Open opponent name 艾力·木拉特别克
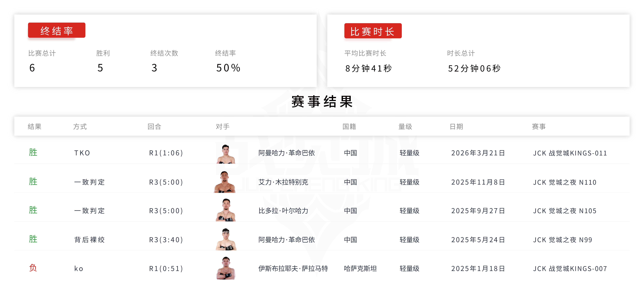Viewport: 644px width, 290px height. 283,182
